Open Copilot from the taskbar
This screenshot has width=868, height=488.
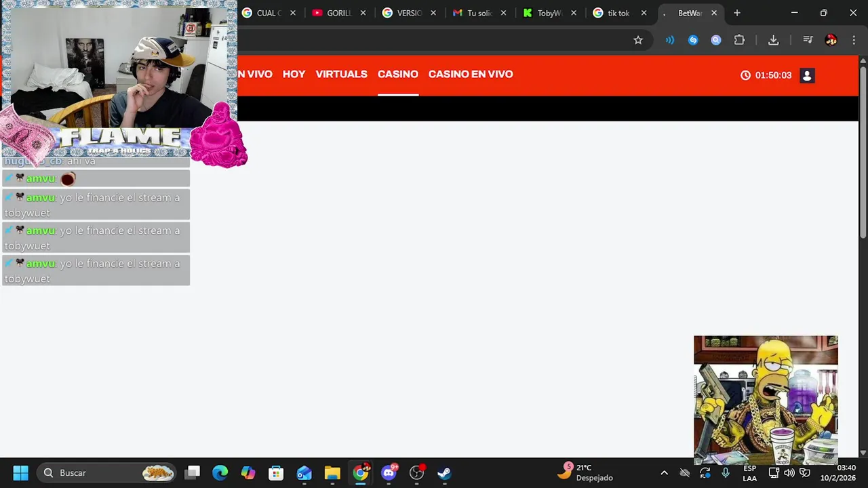248,473
